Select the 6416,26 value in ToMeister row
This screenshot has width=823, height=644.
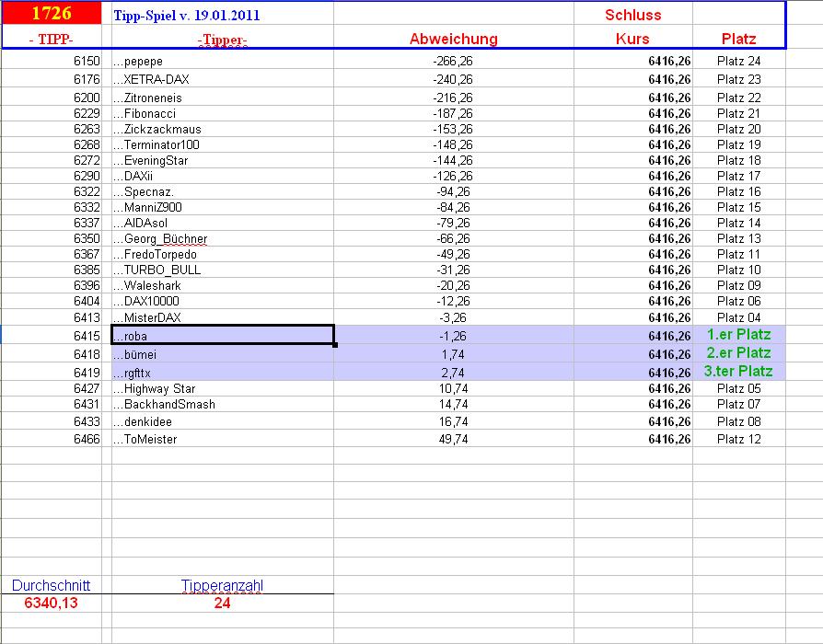(x=669, y=439)
